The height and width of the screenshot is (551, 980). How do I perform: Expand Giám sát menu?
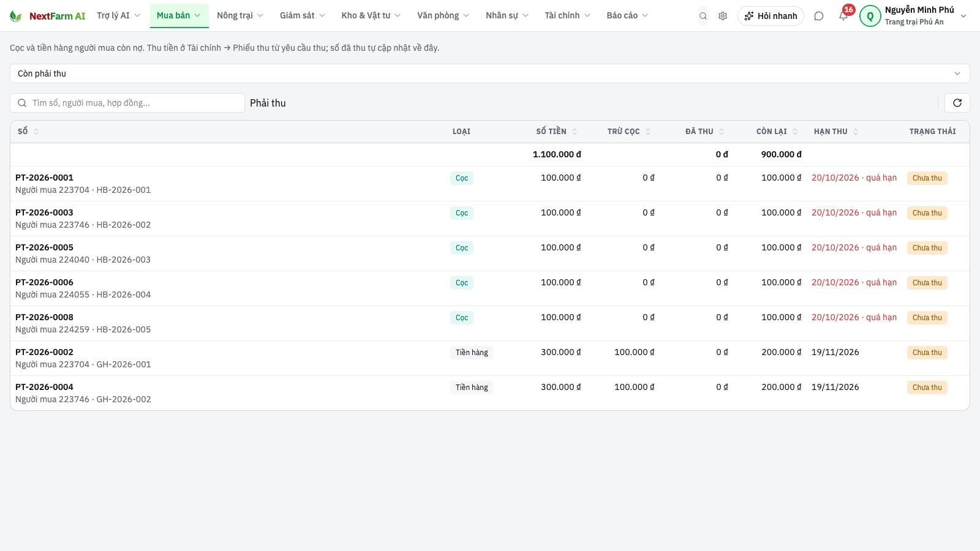(x=302, y=15)
